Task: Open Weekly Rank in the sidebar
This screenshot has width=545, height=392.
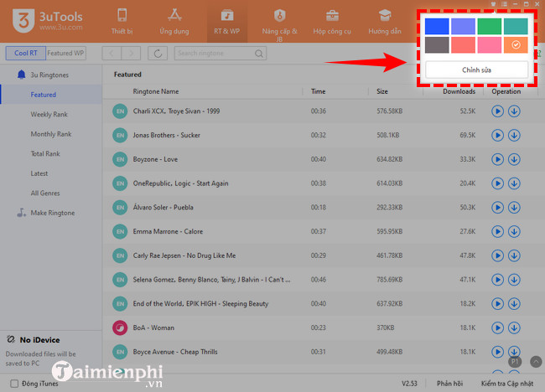Action: tap(49, 114)
